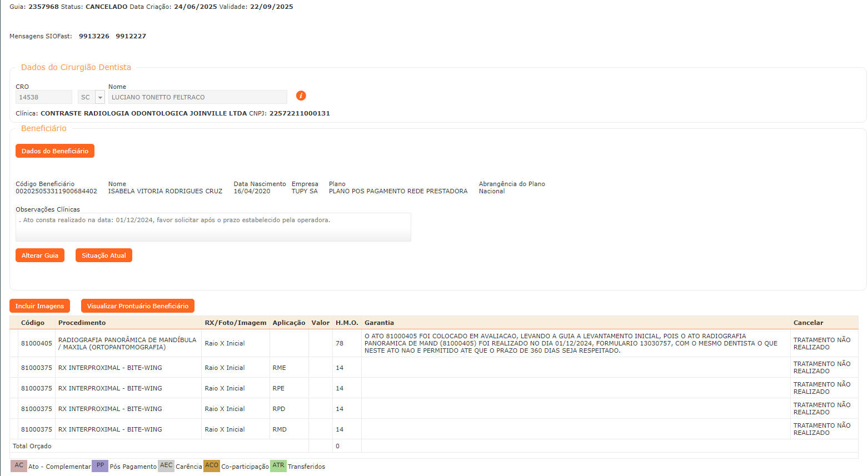Screen dimensions: 868x476
Task: Click the CNPJ number 22572211000131
Action: pos(300,113)
